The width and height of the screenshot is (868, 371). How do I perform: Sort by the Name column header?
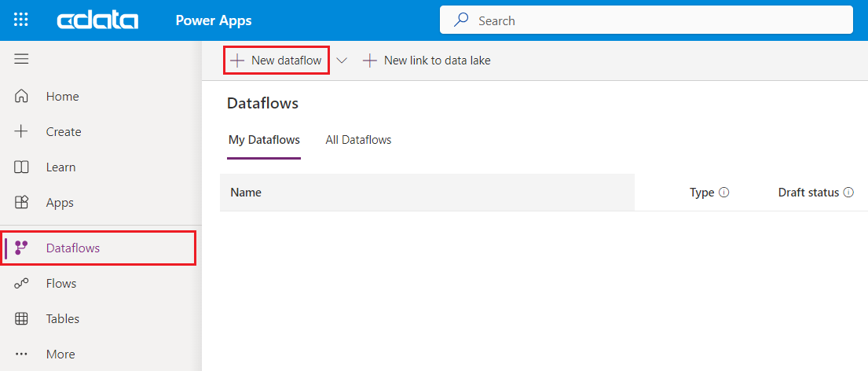pyautogui.click(x=246, y=193)
